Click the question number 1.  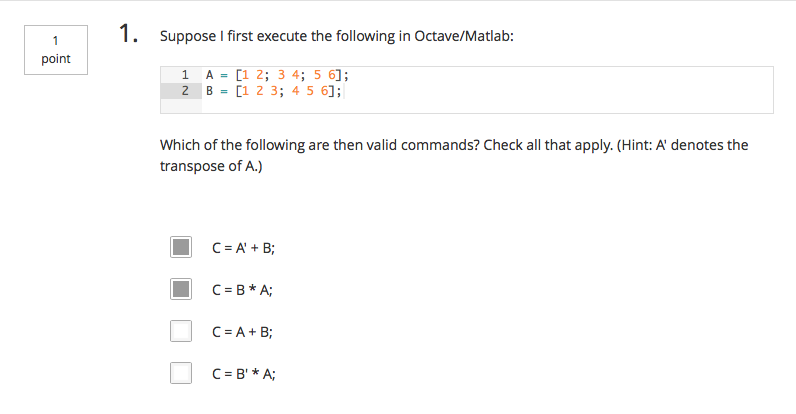[128, 33]
